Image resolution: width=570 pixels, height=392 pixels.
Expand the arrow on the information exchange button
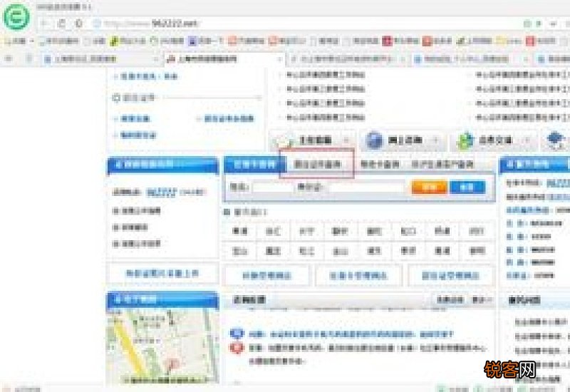[x=527, y=140]
